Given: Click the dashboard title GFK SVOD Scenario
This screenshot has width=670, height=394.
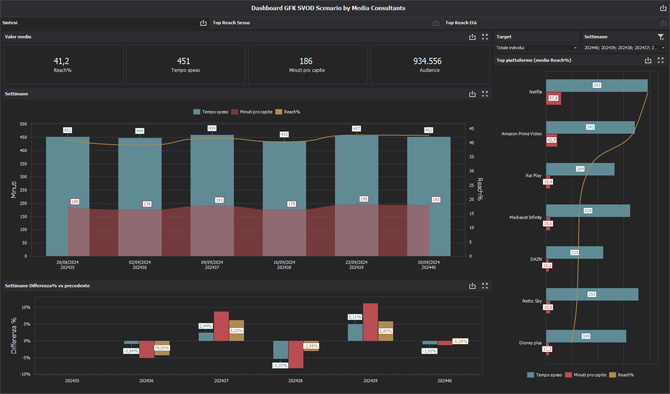Looking at the screenshot, I should click(x=328, y=8).
